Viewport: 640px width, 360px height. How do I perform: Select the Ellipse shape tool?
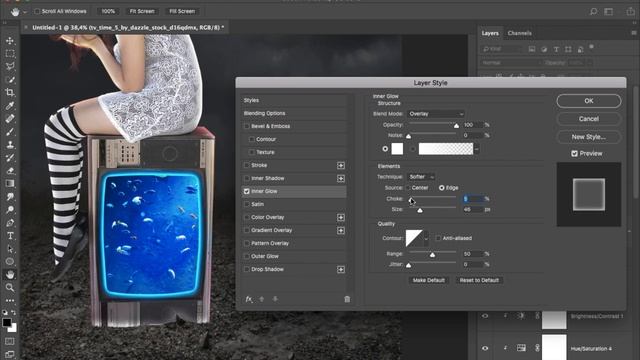tap(10, 262)
